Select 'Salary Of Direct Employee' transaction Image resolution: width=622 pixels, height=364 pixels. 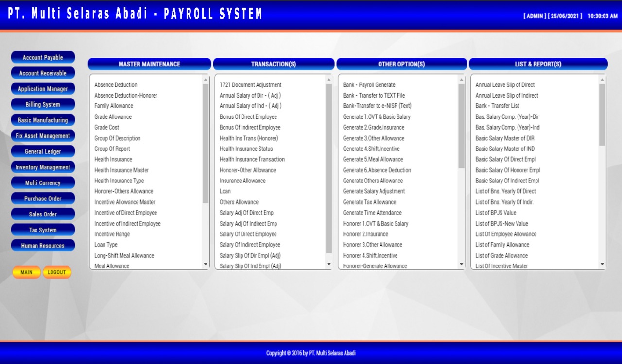pos(248,234)
